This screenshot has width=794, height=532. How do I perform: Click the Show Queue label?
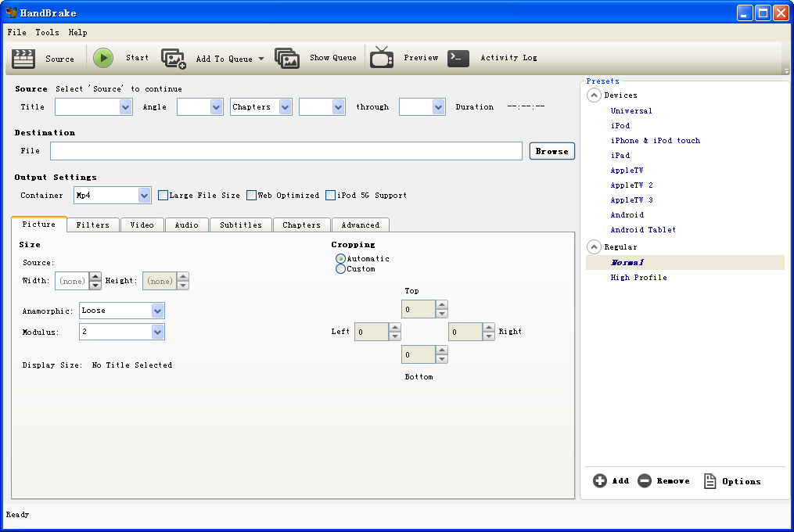(x=333, y=58)
